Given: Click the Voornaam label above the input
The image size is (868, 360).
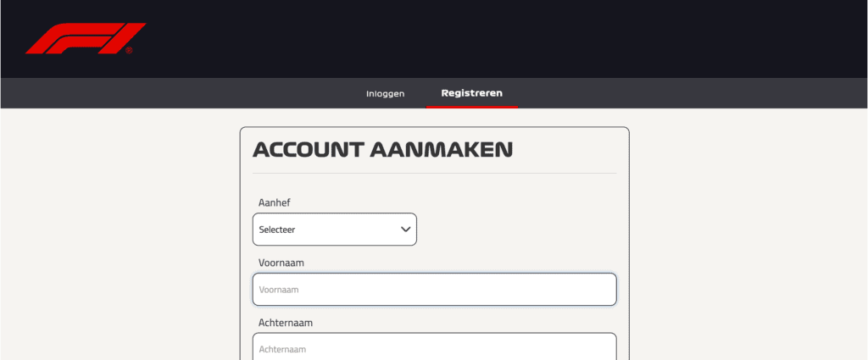Looking at the screenshot, I should point(281,263).
